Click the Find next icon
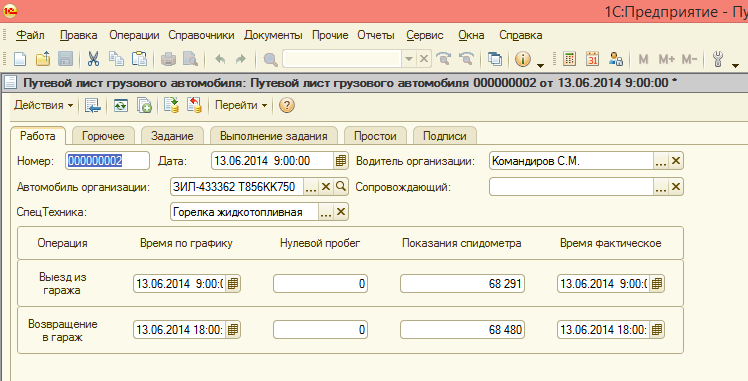This screenshot has height=381, width=748. [444, 59]
